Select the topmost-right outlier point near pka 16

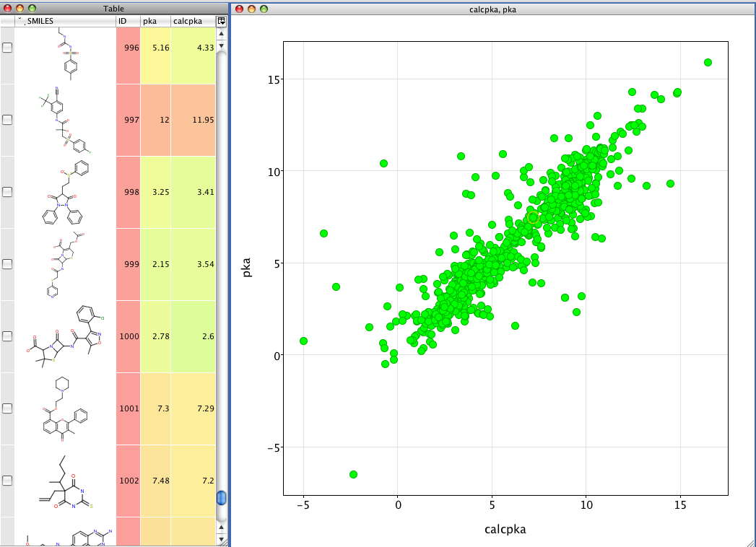tap(708, 62)
